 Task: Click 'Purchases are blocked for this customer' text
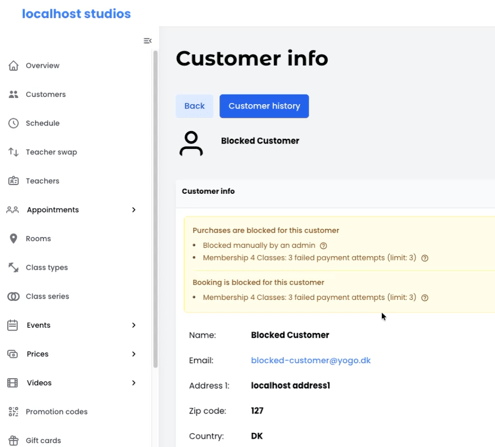(x=266, y=230)
